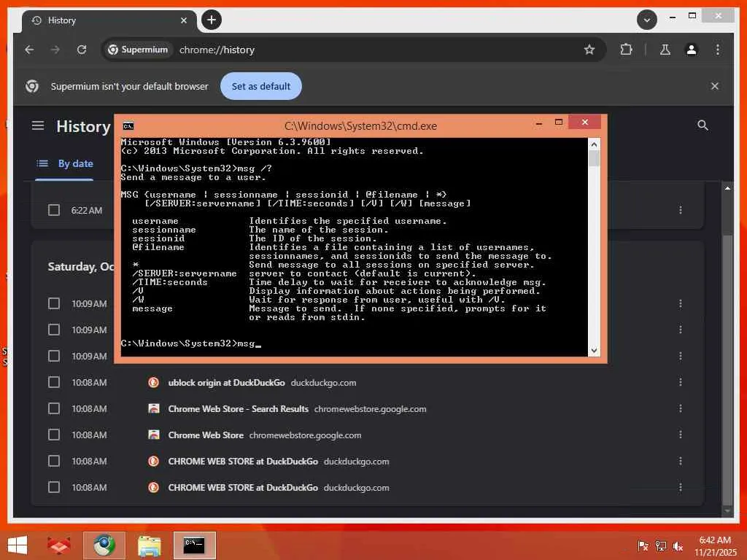Open last CHROME WEB STORE at DuckDuckGo link

(243, 487)
